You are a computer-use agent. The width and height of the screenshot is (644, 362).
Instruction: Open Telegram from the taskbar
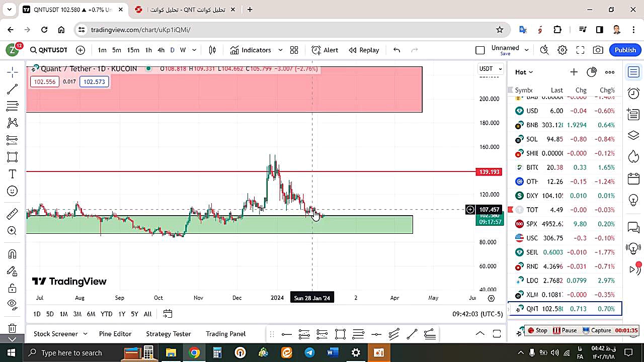[309, 352]
